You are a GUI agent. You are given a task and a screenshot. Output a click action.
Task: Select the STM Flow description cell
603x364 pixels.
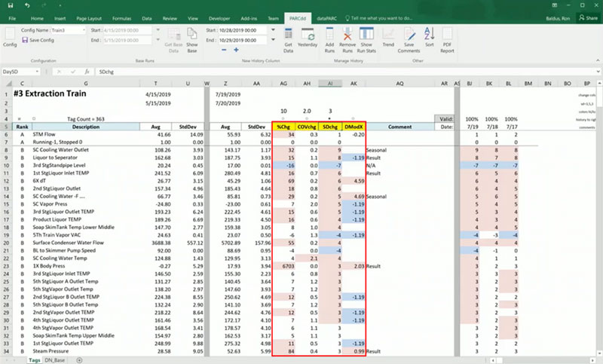tap(86, 135)
